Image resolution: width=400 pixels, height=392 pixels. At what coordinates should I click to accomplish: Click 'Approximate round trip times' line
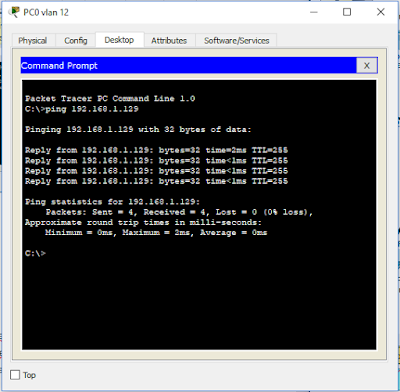(x=143, y=222)
